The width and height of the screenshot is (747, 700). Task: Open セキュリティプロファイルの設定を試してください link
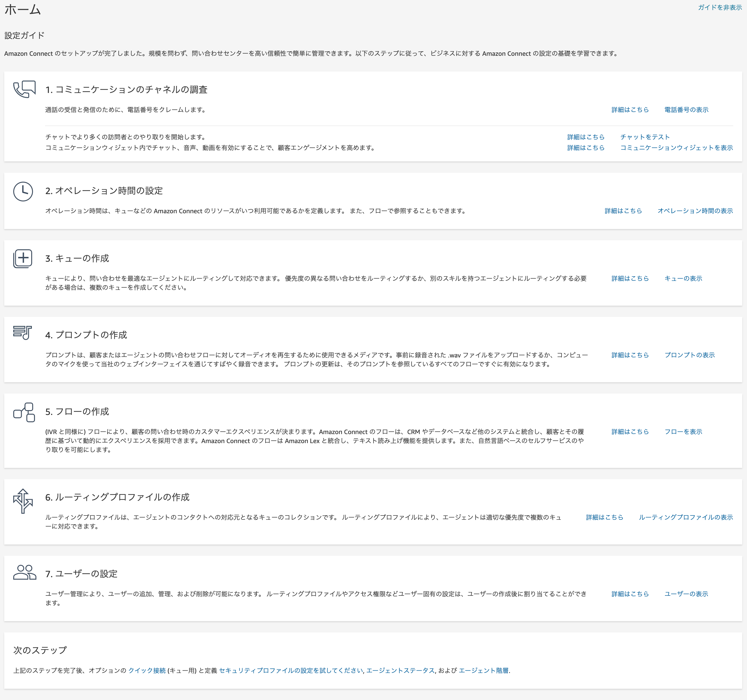(291, 670)
